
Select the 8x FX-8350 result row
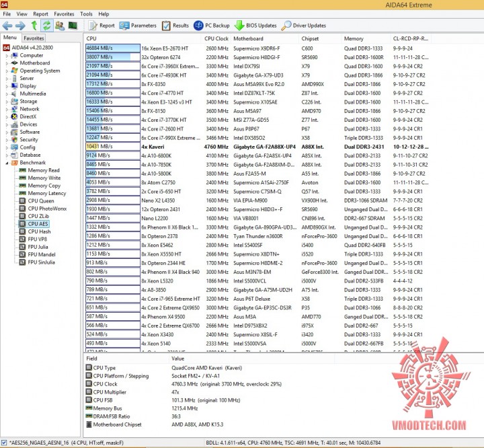(x=257, y=84)
